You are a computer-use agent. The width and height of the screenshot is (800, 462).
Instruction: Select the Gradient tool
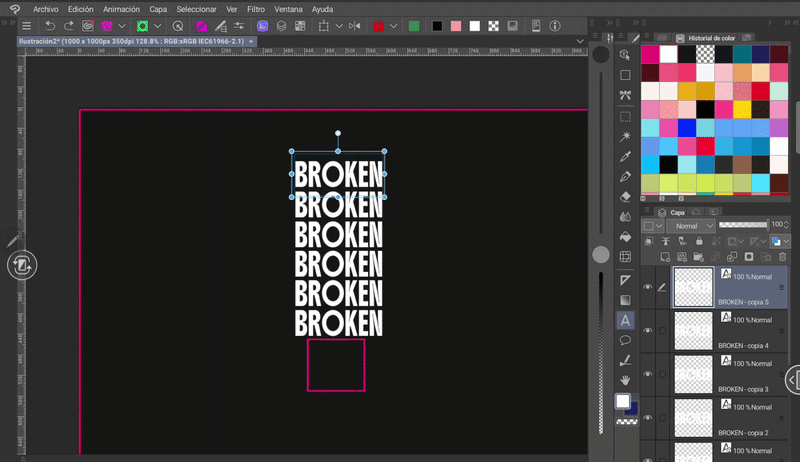(x=625, y=300)
